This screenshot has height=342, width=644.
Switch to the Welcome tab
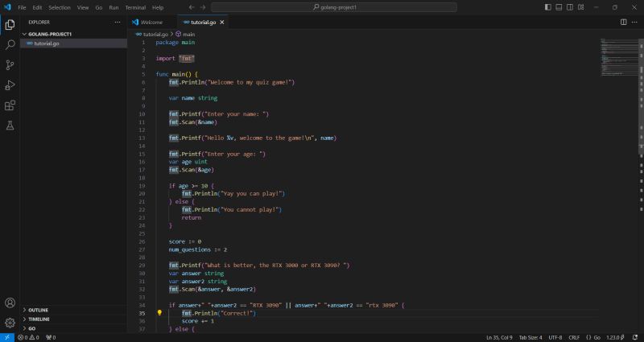[x=151, y=22]
